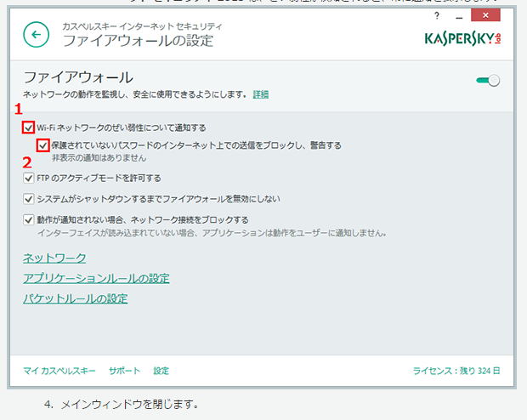This screenshot has width=527, height=420.
Task: Click the ファイアウォールの設定 window title
Action: (x=138, y=41)
